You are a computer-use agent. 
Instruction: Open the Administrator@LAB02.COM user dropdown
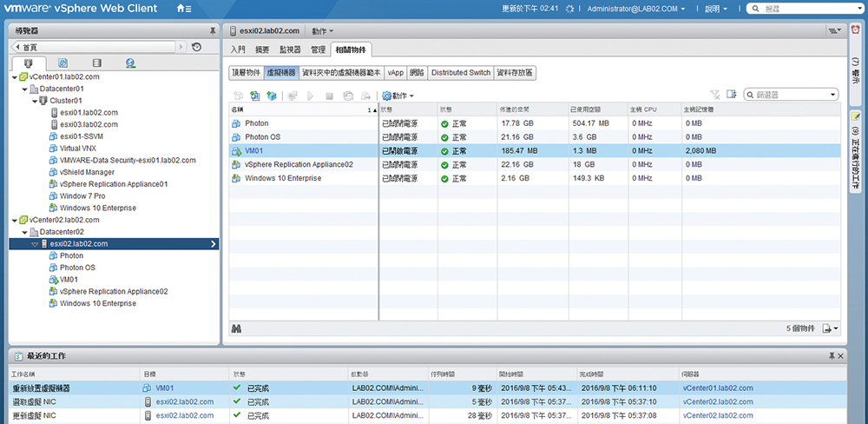[x=636, y=9]
